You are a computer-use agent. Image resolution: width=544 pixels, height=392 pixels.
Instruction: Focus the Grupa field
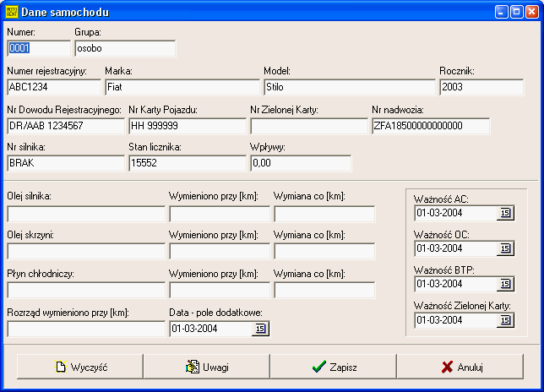click(124, 48)
